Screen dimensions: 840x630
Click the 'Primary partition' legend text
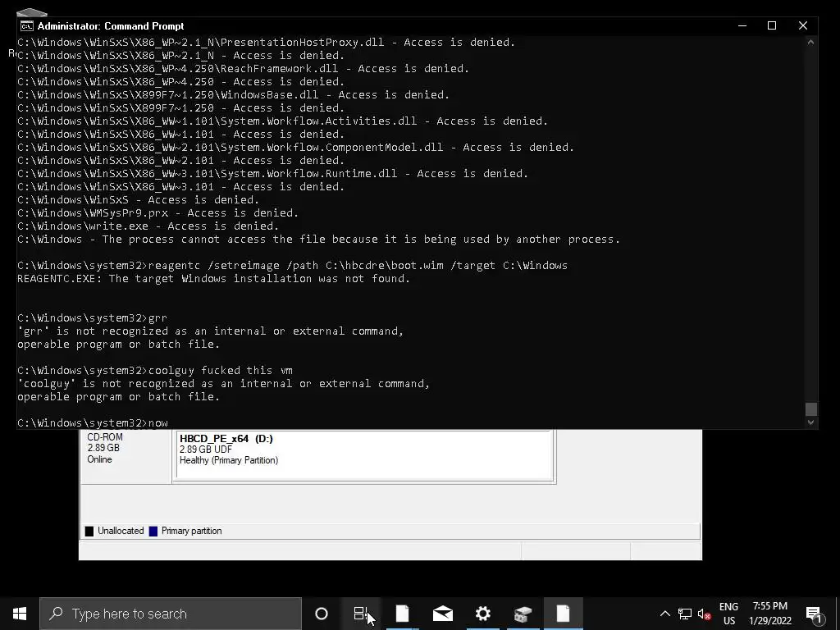[x=192, y=531]
